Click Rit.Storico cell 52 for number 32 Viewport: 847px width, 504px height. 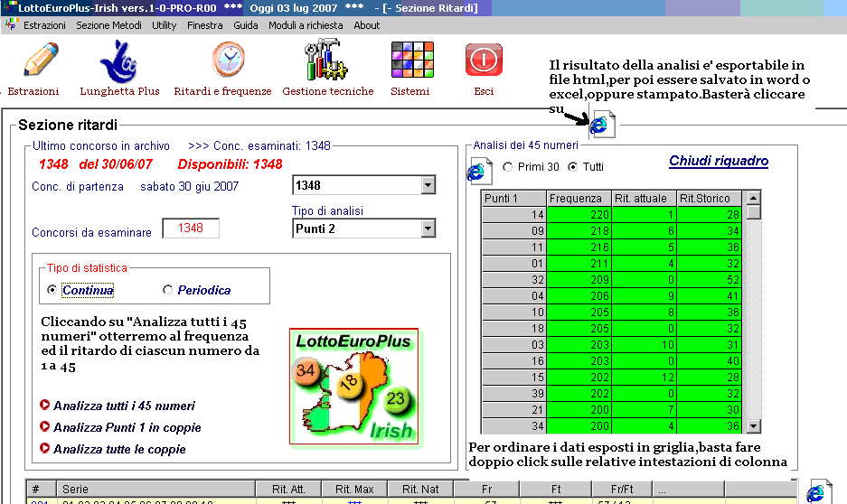pyautogui.click(x=710, y=279)
